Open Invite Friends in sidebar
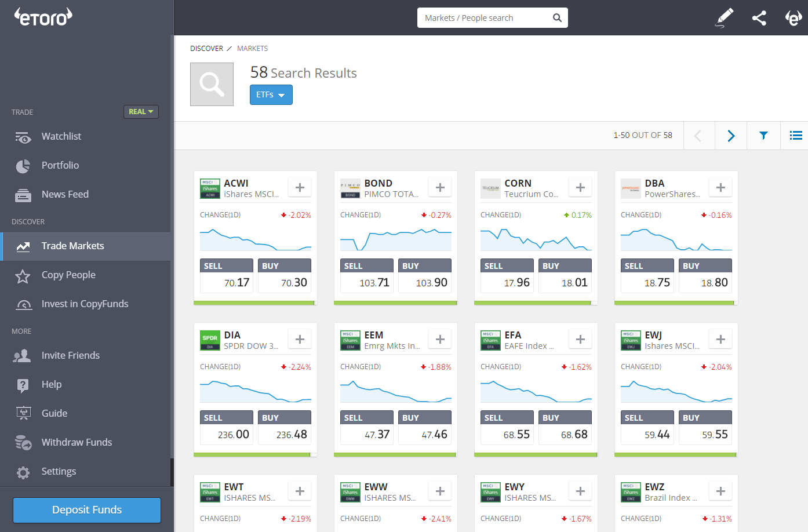The image size is (808, 532). (85, 355)
